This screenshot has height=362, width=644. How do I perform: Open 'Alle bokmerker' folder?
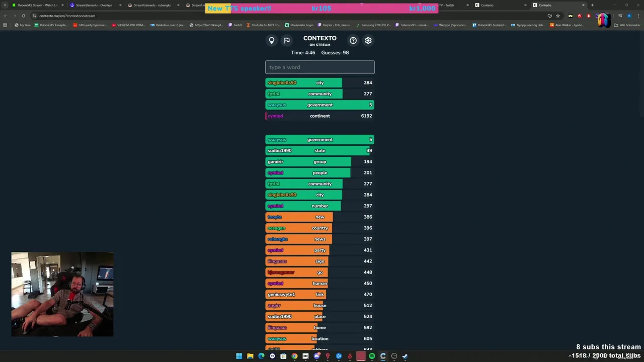[627, 25]
